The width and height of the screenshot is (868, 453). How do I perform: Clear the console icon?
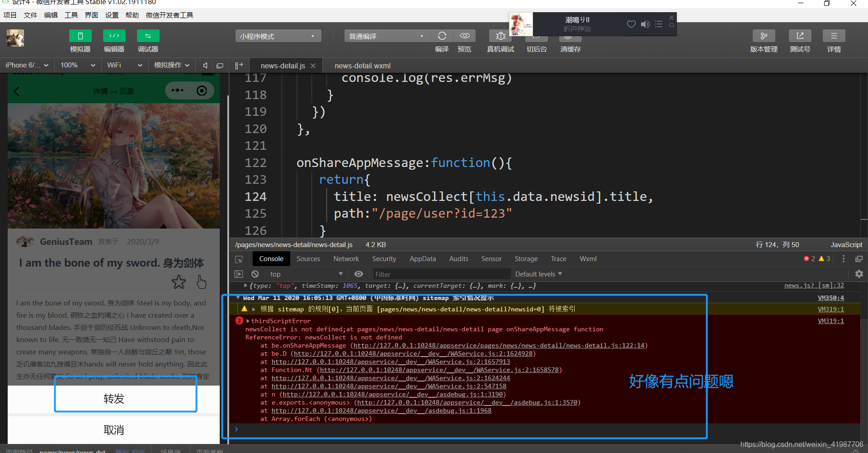pyautogui.click(x=255, y=274)
